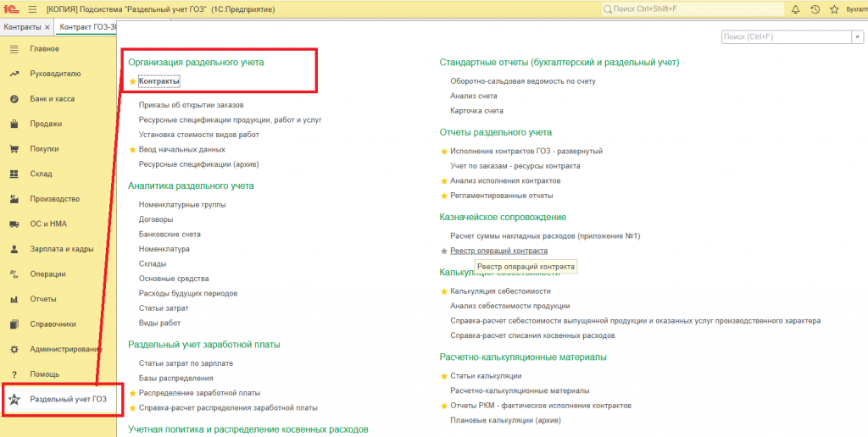The width and height of the screenshot is (868, 437).
Task: Open Карточка счета report
Action: point(476,111)
